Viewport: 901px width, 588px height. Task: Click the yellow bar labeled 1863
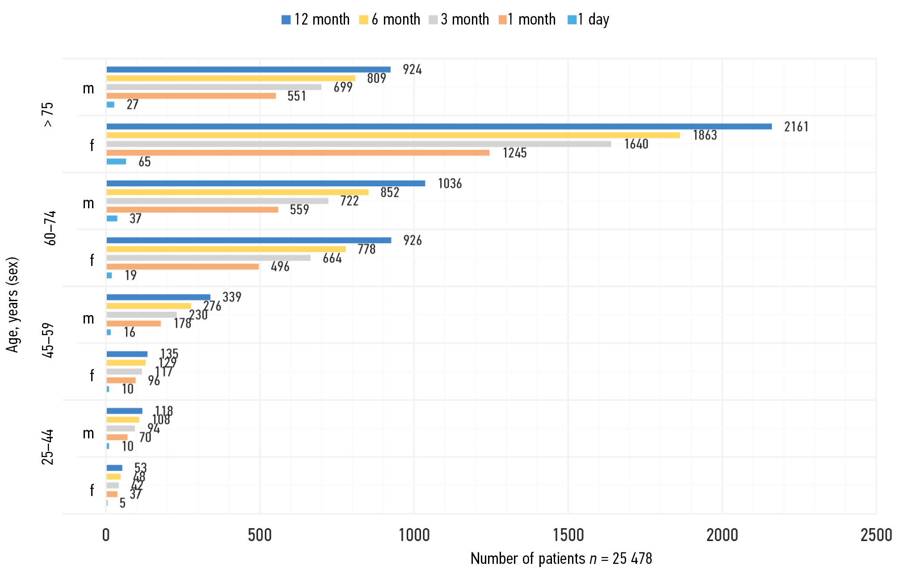click(x=393, y=135)
